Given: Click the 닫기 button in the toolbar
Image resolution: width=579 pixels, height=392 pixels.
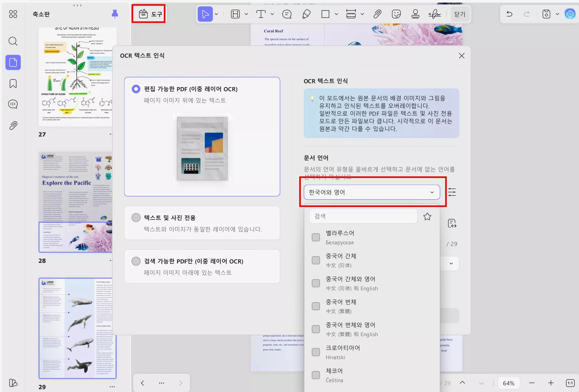Looking at the screenshot, I should coord(460,14).
